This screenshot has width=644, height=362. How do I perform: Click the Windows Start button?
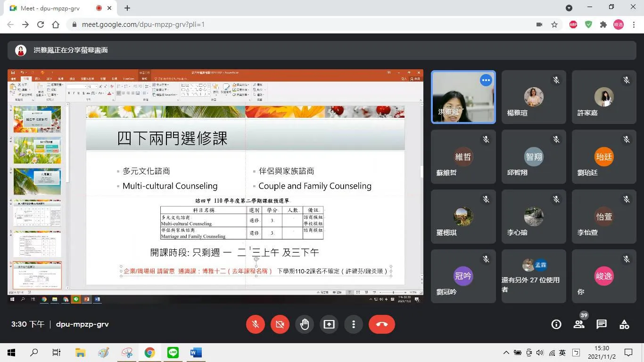(11, 352)
